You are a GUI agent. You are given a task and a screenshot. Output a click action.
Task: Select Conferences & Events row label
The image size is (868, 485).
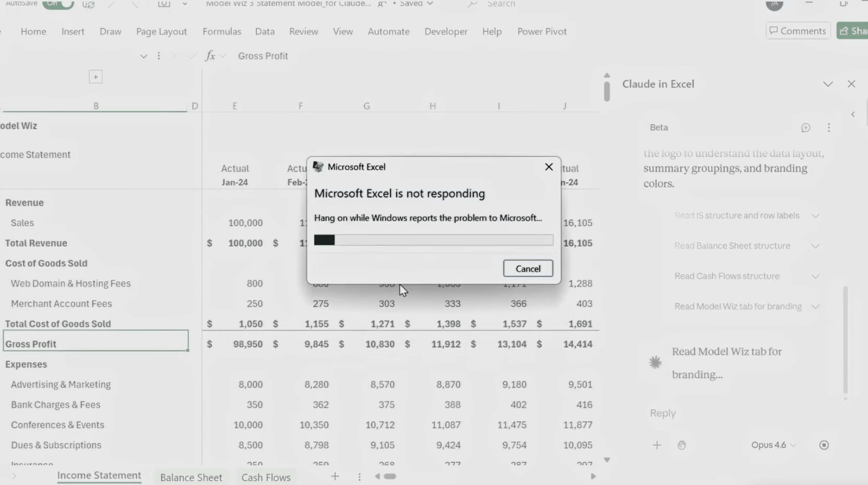point(57,425)
